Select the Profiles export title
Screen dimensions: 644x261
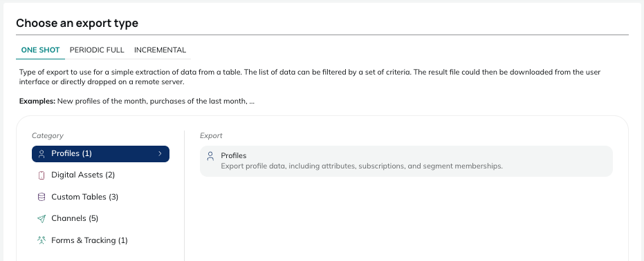coord(234,155)
